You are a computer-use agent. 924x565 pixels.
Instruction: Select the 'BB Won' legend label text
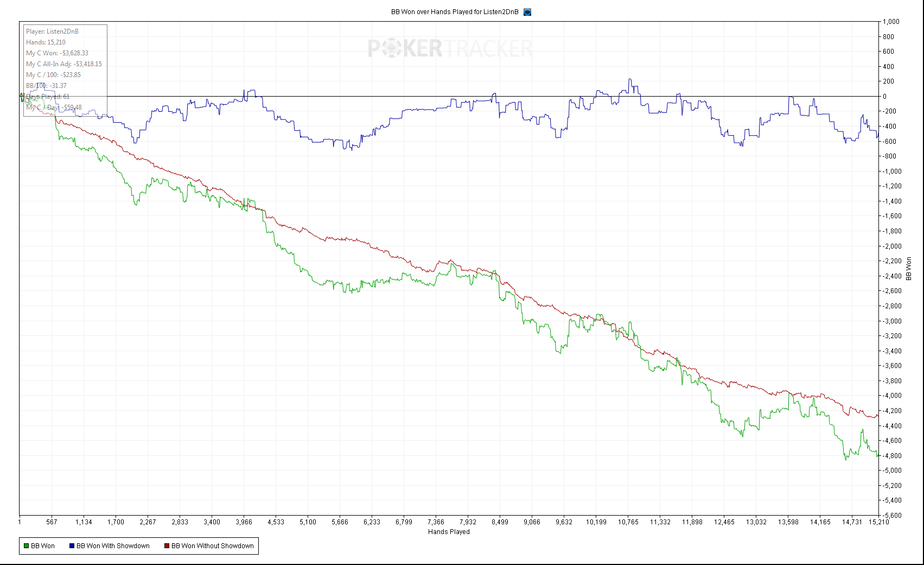43,546
